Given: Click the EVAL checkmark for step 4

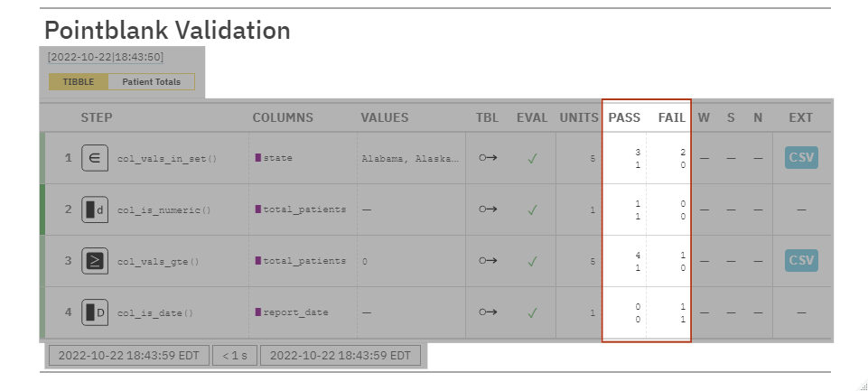Looking at the screenshot, I should 533,312.
